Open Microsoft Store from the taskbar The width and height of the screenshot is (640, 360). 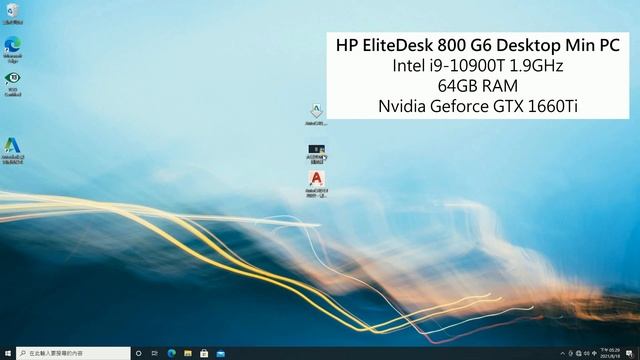(x=204, y=353)
